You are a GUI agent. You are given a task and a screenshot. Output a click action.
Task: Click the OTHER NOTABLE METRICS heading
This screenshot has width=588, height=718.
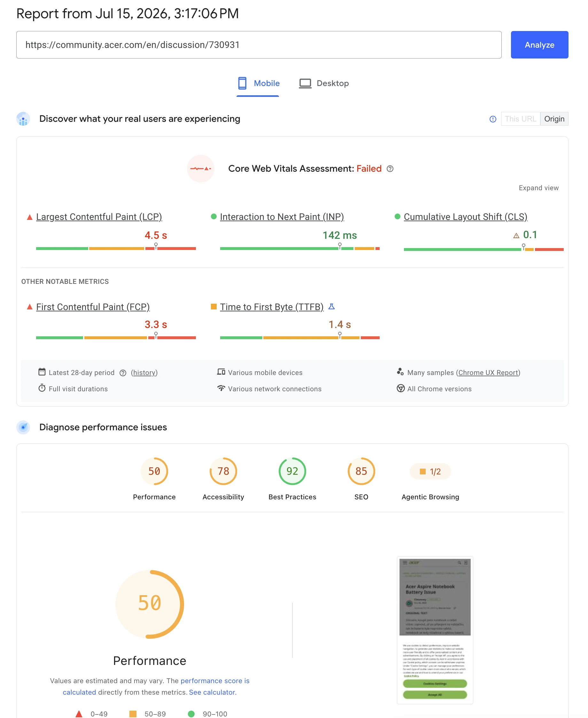pyautogui.click(x=65, y=282)
